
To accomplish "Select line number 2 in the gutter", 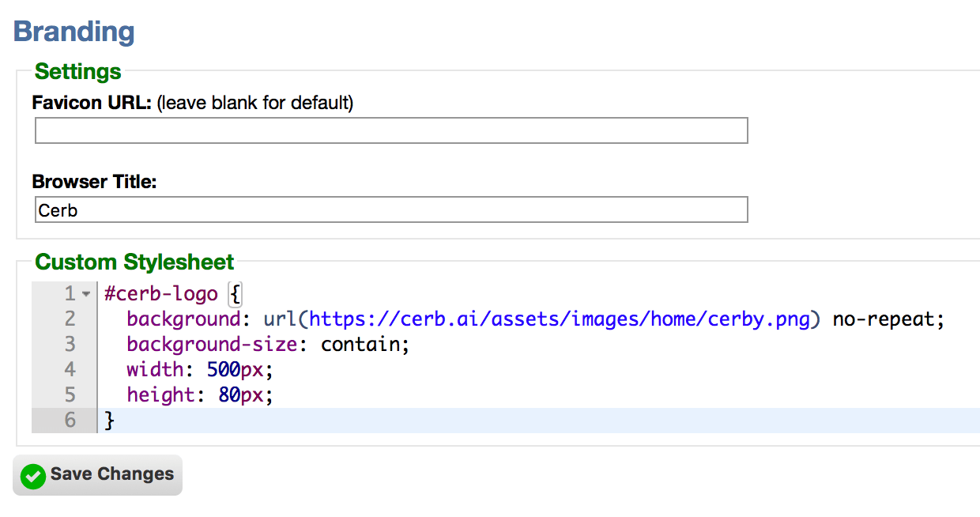I will (x=70, y=319).
